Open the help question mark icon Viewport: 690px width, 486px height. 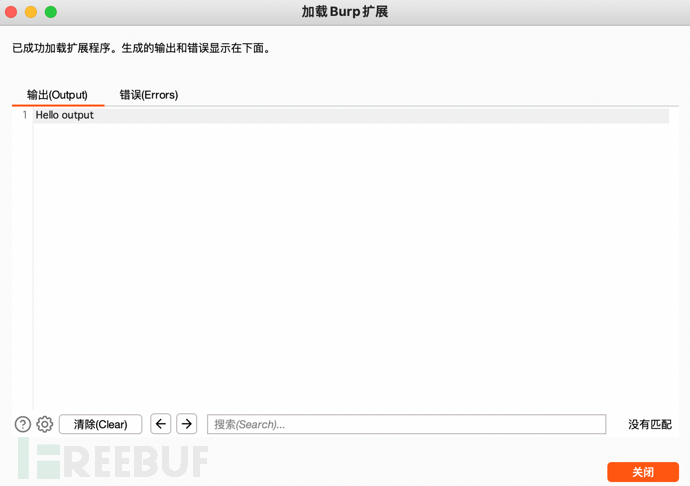pyautogui.click(x=22, y=424)
